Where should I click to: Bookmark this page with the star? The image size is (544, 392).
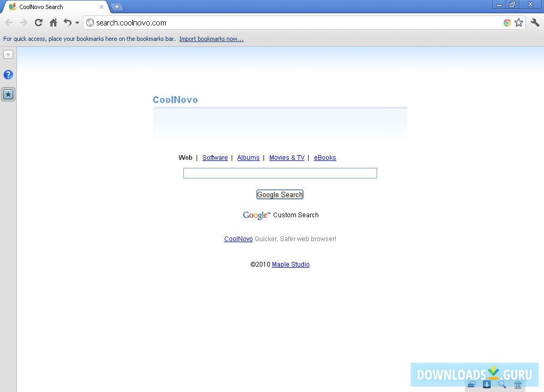(518, 23)
